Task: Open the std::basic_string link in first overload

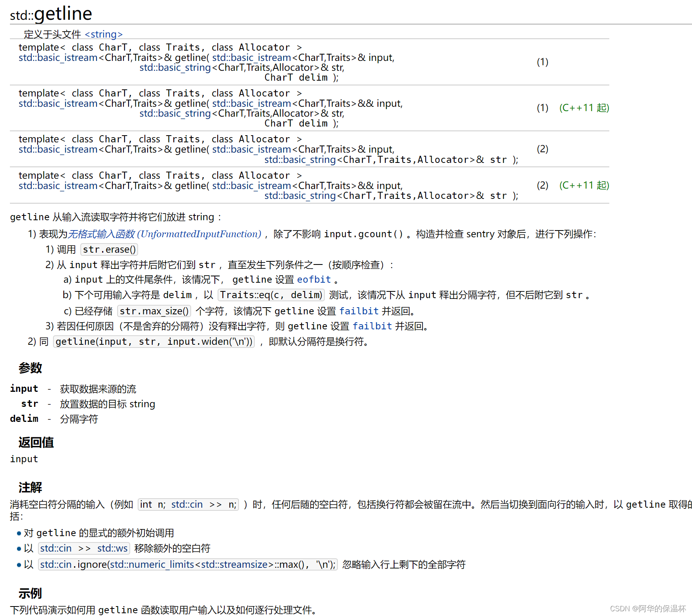Action: click(x=175, y=68)
